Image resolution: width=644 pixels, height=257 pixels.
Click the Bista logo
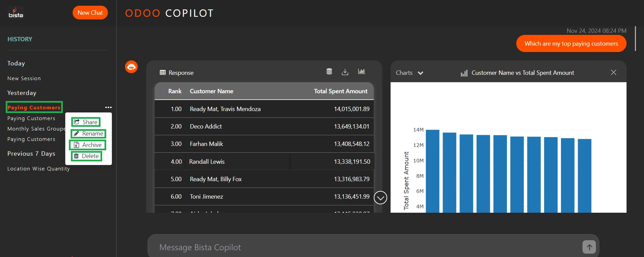(x=16, y=13)
